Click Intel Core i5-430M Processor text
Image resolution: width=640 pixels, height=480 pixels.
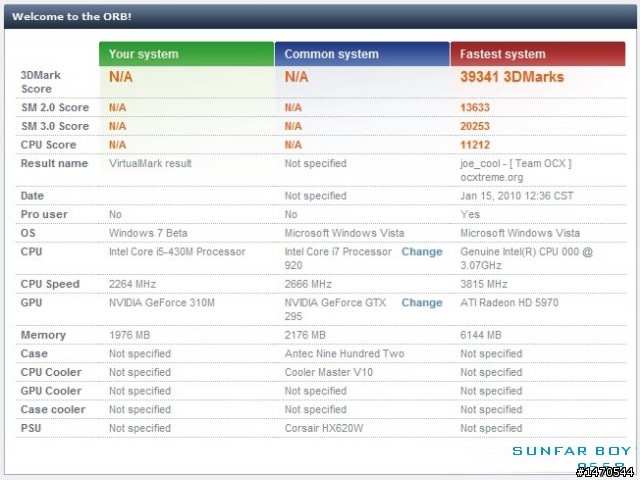click(x=177, y=252)
